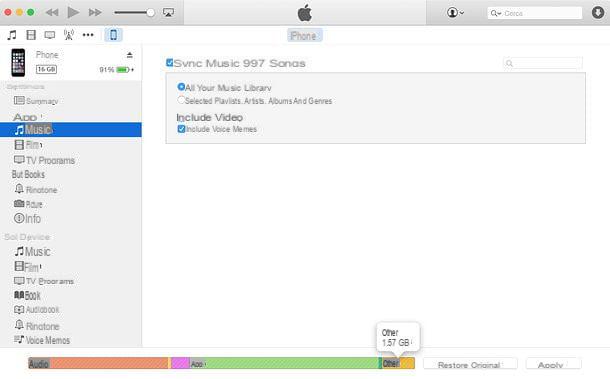Select the iPhone device button
Image resolution: width=610 pixels, height=379 pixels.
(x=113, y=35)
